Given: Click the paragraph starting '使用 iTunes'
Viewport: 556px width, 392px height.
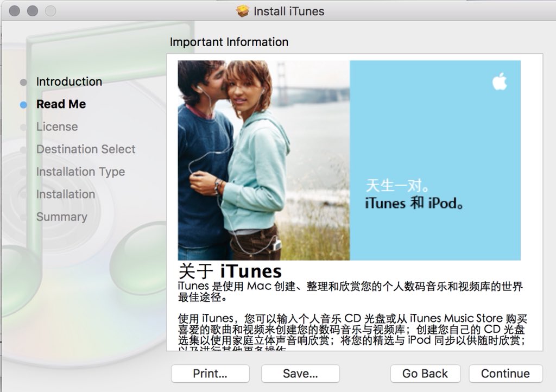Looking at the screenshot, I should coord(352,332).
